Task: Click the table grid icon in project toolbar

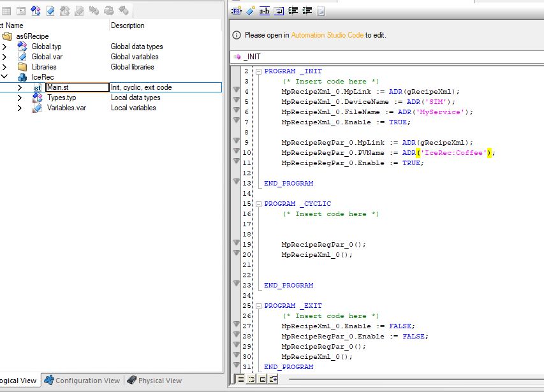Action: [6, 11]
